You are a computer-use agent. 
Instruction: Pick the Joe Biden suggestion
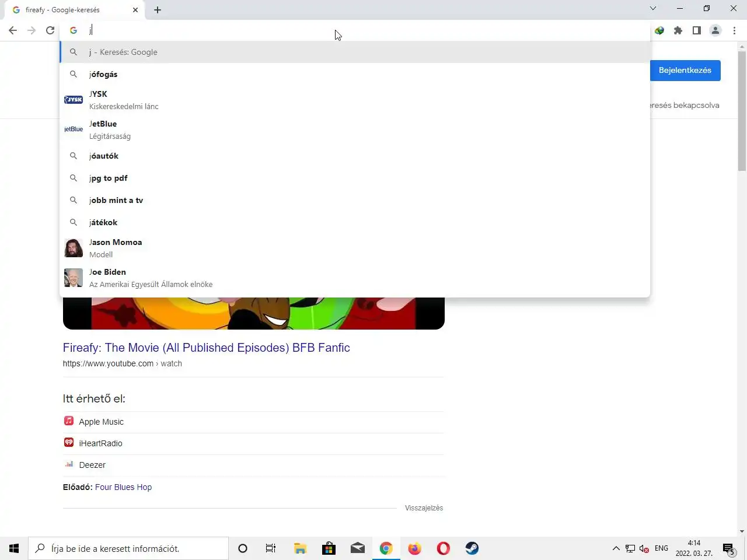[355, 278]
